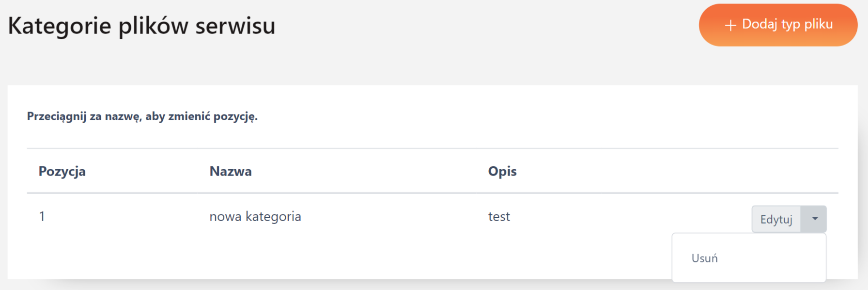Viewport: 868px width, 290px height.
Task: Click the word 'pliku' on the orange button
Action: 819,24
